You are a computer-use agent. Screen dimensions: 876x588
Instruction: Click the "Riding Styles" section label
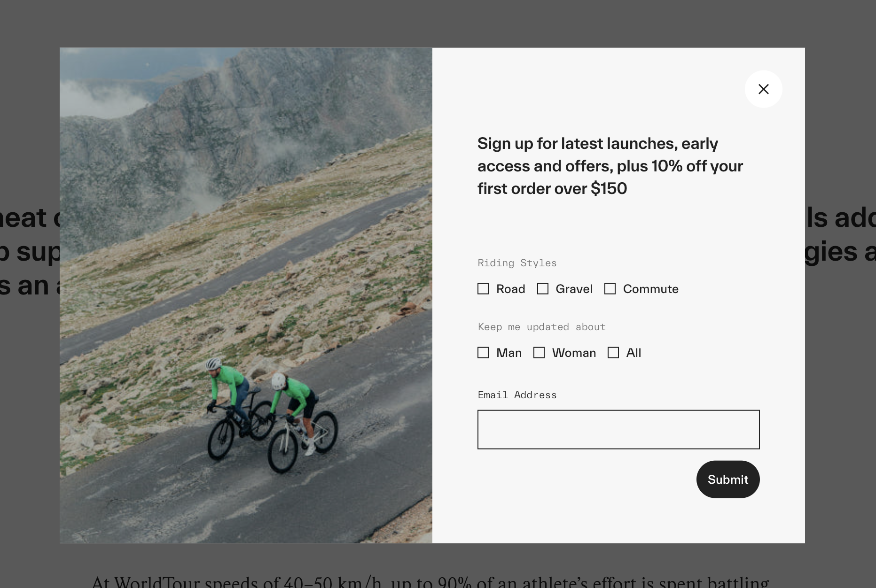pos(517,263)
